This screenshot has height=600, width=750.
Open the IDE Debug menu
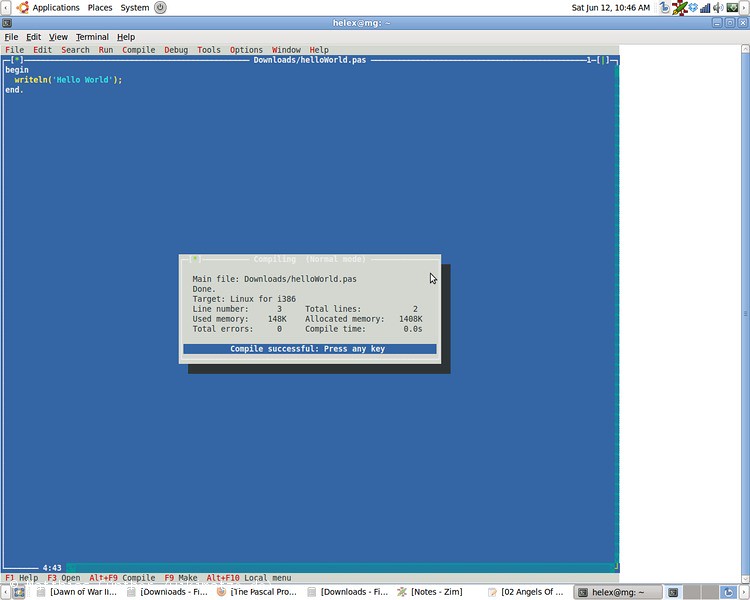(x=176, y=50)
